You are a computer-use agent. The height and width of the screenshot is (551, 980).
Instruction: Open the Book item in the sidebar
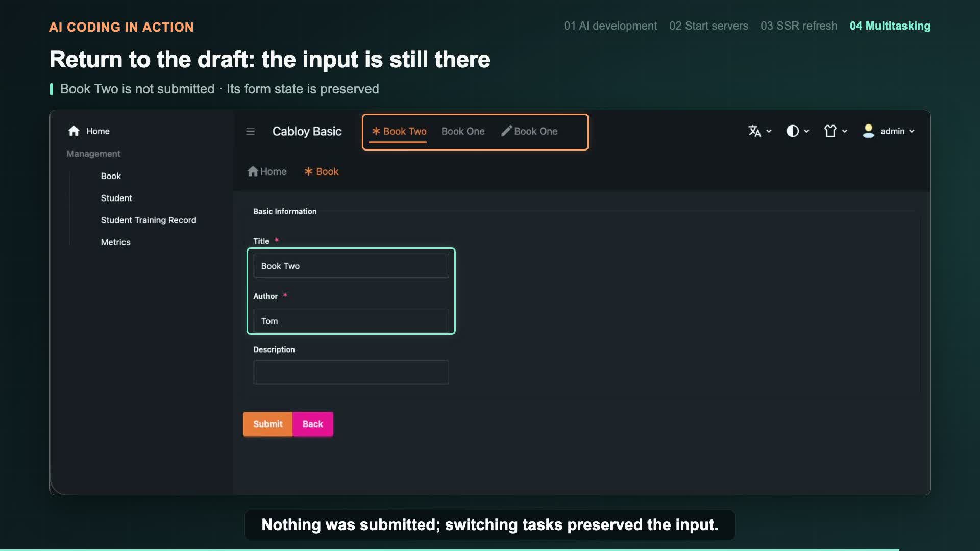coord(111,176)
